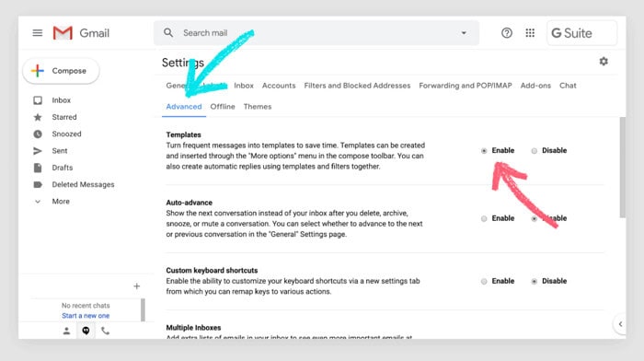The height and width of the screenshot is (361, 644).
Task: Open the Contacts person icon
Action: click(x=66, y=331)
